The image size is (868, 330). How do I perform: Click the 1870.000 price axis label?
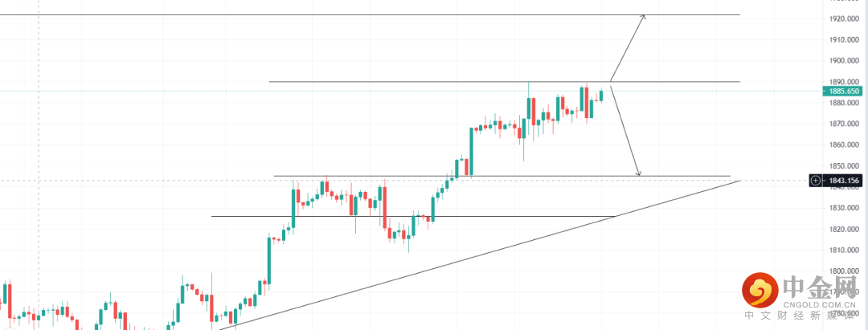click(x=842, y=124)
